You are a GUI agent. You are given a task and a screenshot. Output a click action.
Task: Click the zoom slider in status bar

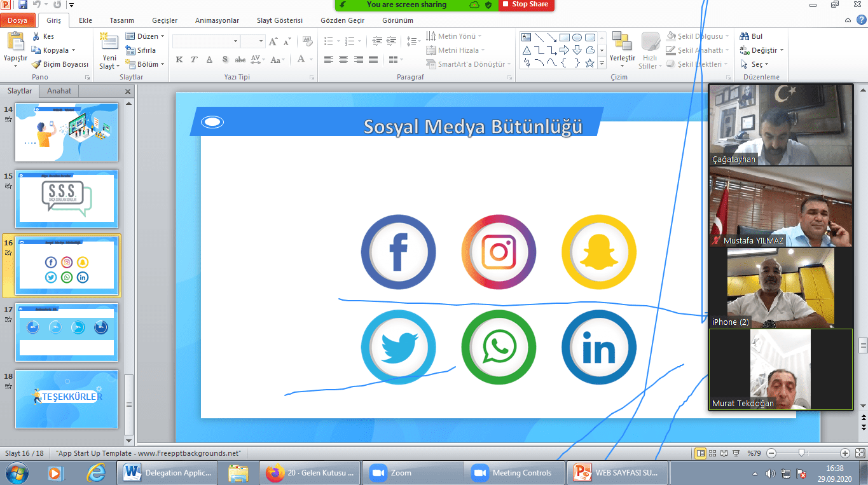click(x=802, y=453)
